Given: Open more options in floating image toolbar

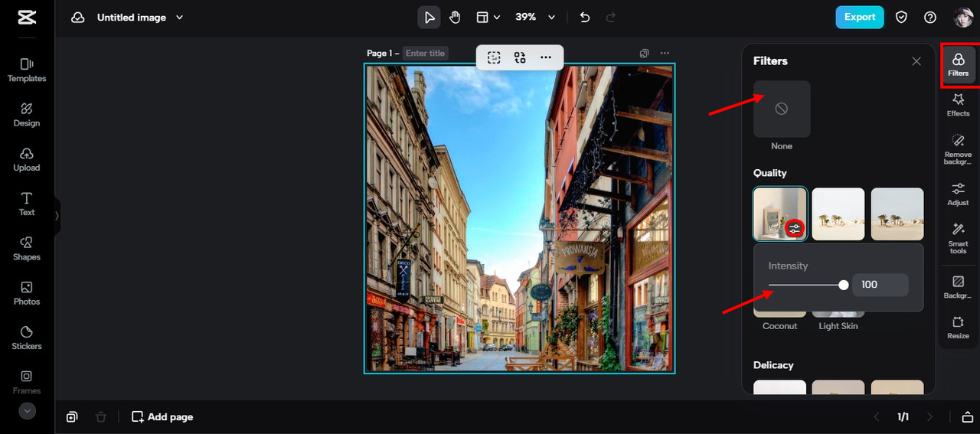Looking at the screenshot, I should (x=546, y=57).
